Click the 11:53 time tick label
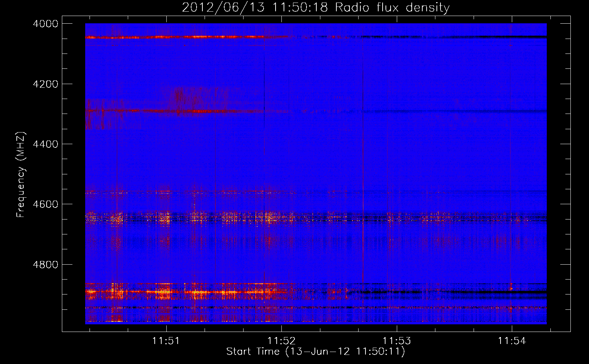This screenshot has width=589, height=364. pyautogui.click(x=396, y=341)
